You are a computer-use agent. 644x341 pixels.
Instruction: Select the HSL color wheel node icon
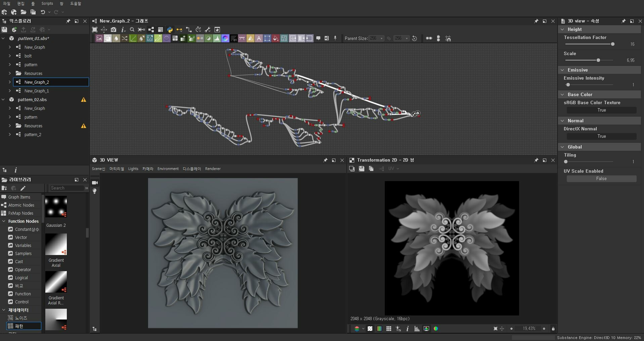[x=226, y=38]
